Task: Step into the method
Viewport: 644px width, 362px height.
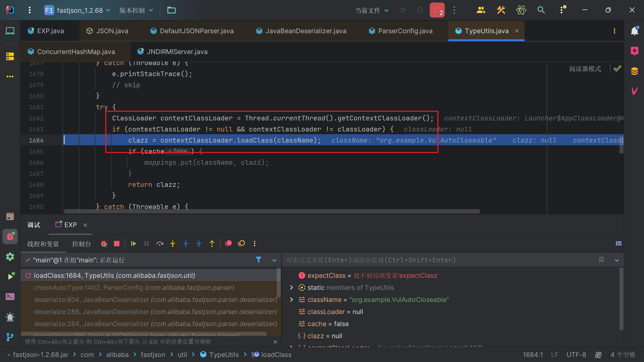Action: pyautogui.click(x=173, y=244)
